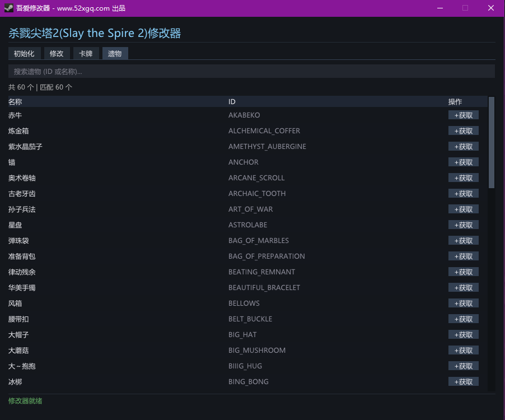
Task: Select the 卡牌 tab
Action: [86, 53]
